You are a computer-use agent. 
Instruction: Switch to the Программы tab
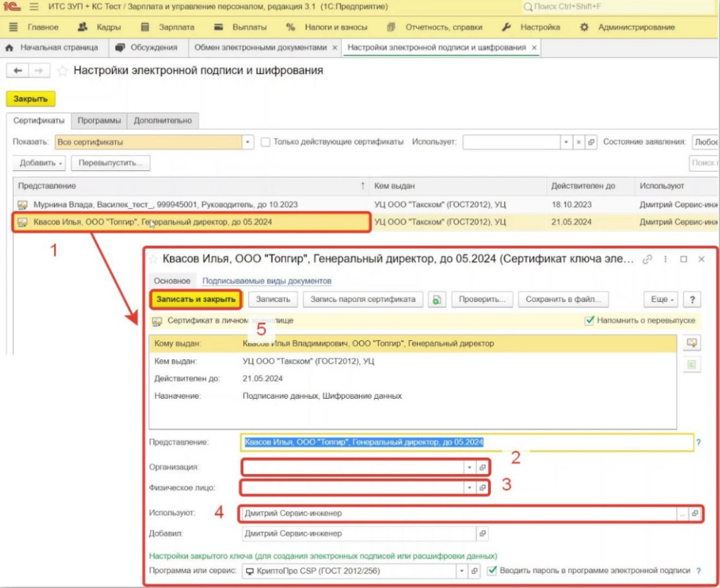pyautogui.click(x=99, y=120)
